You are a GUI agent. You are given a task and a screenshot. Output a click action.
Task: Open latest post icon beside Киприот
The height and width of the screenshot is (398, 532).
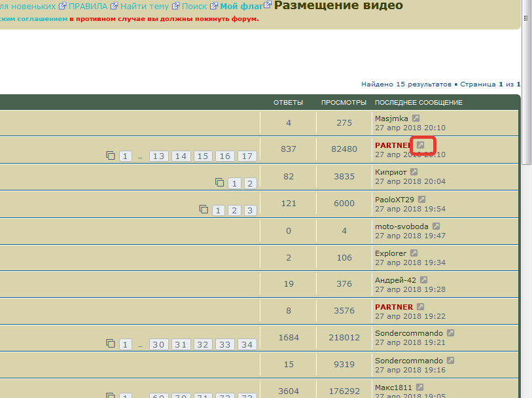click(x=414, y=172)
